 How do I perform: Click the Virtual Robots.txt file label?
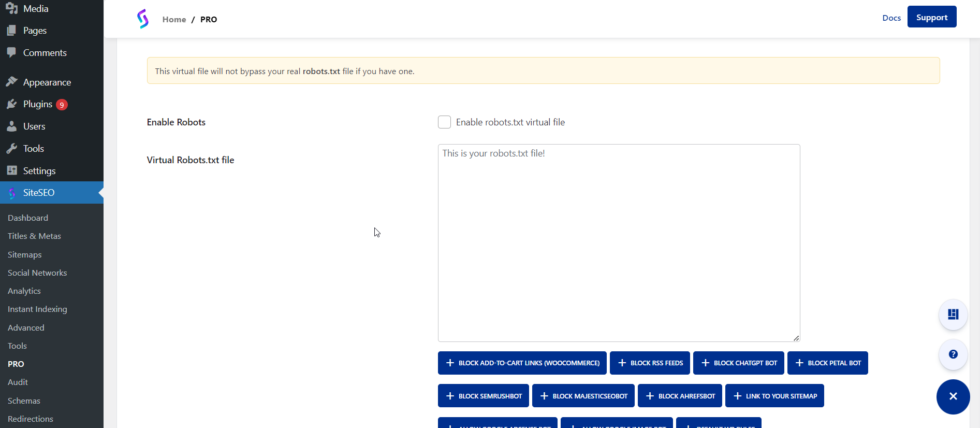coord(191,160)
